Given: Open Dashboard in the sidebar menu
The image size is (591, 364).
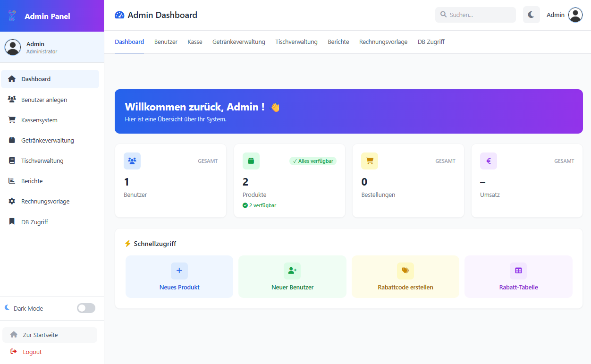Looking at the screenshot, I should point(50,79).
